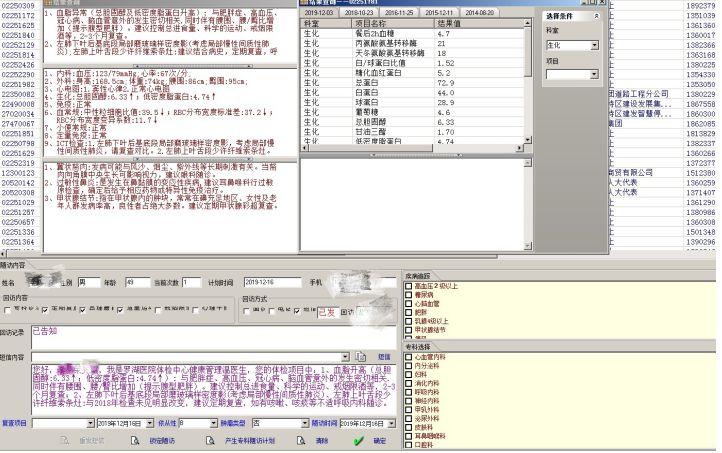Collapse the 选择条件 panel chevron
Image resolution: width=722 pixels, height=453 pixels.
coord(597,16)
